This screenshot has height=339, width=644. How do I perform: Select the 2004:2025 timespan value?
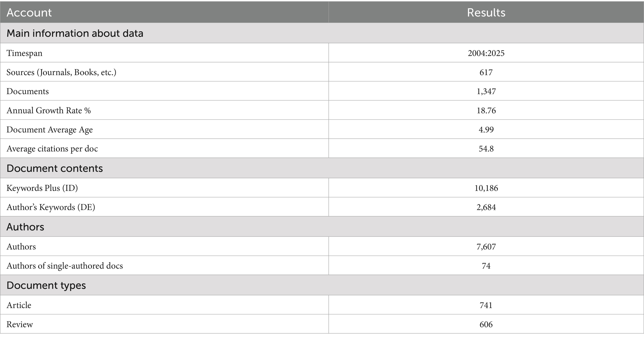(x=486, y=53)
